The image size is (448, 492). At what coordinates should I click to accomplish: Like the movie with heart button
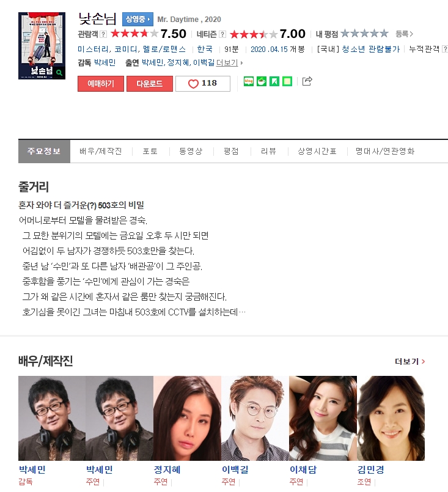tap(203, 84)
